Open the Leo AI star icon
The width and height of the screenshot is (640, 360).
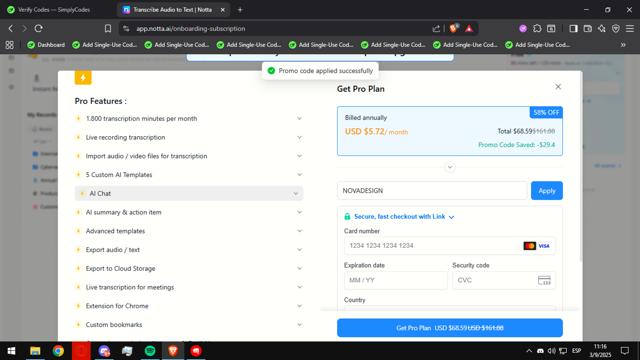tap(602, 29)
